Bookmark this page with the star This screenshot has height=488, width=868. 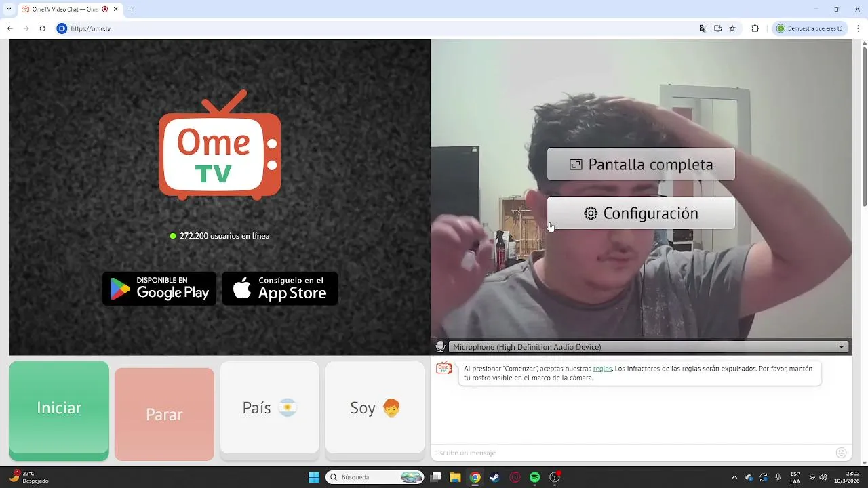[732, 28]
